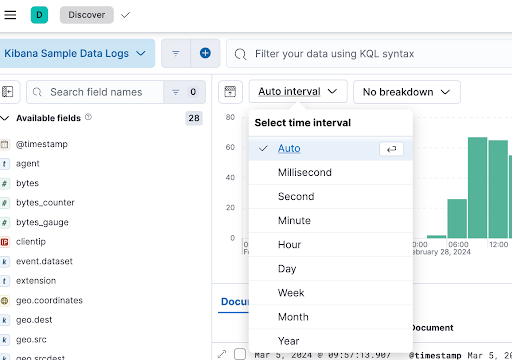
Task: Collapse the field list sidebar
Action: click(7, 92)
